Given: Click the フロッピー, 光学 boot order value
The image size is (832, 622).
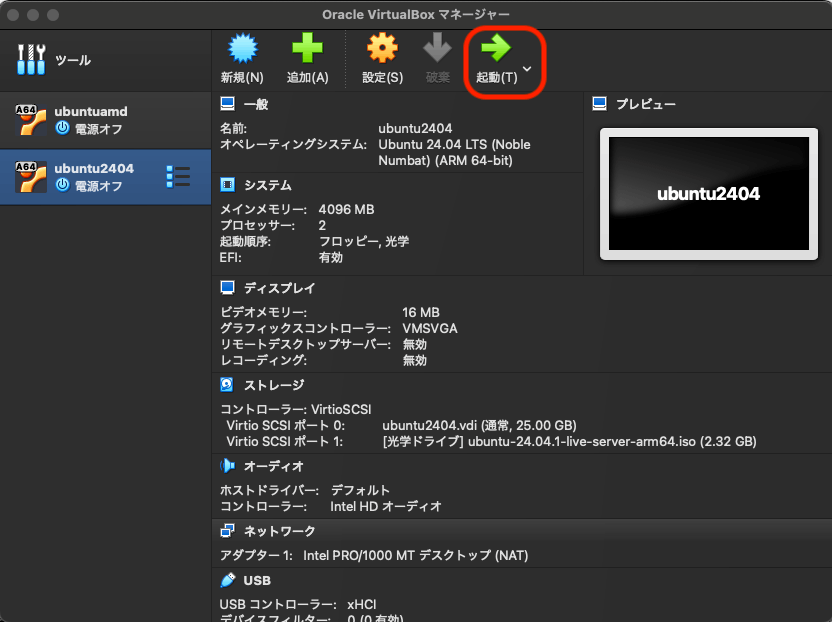Looking at the screenshot, I should point(364,241).
